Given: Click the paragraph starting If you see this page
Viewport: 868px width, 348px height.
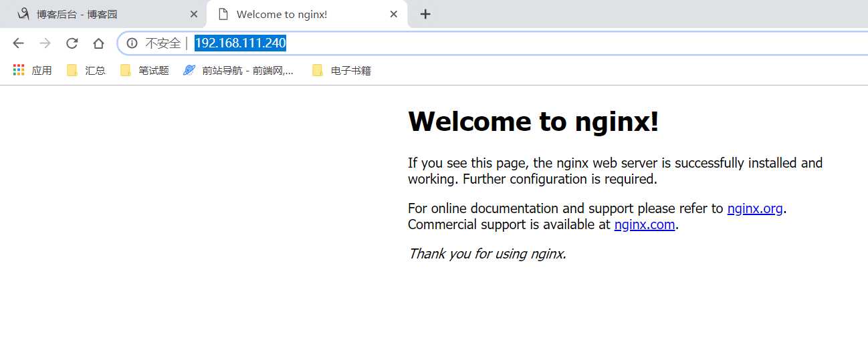Looking at the screenshot, I should point(615,171).
